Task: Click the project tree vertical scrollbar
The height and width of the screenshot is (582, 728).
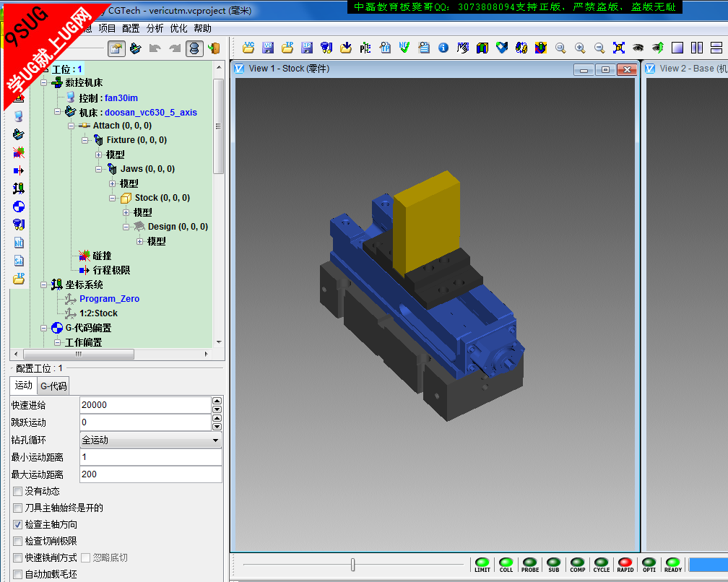Action: [218, 126]
